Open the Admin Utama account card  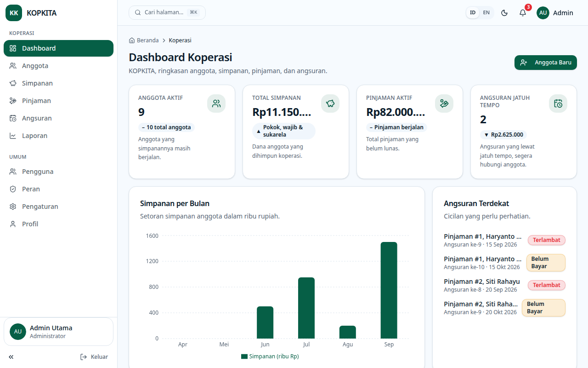58,332
